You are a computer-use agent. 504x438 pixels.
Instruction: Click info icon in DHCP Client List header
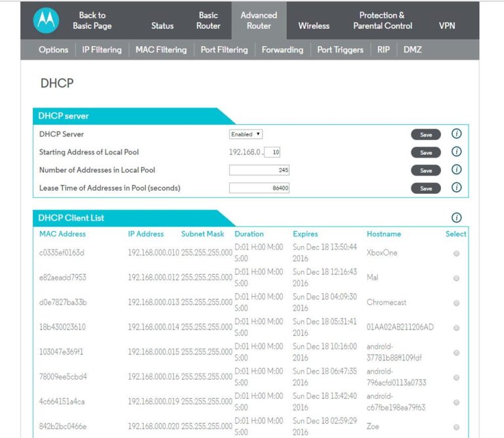pos(457,218)
